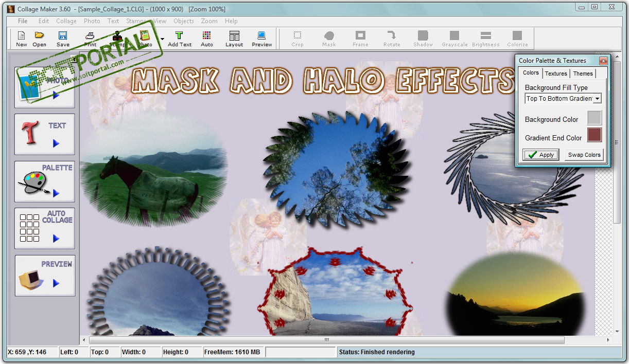Save the collage with the Save icon
Image resolution: width=629 pixels, height=364 pixels.
[x=63, y=39]
